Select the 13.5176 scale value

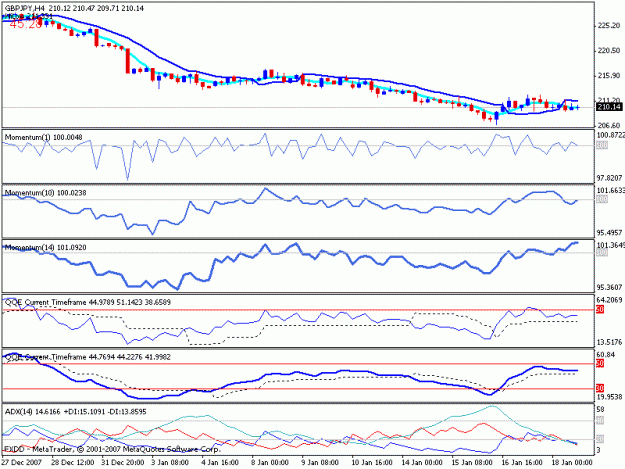(609, 342)
